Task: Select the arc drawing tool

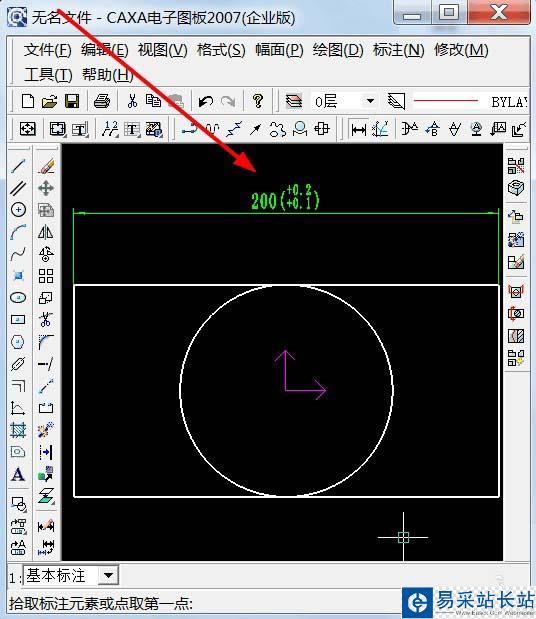Action: click(18, 232)
